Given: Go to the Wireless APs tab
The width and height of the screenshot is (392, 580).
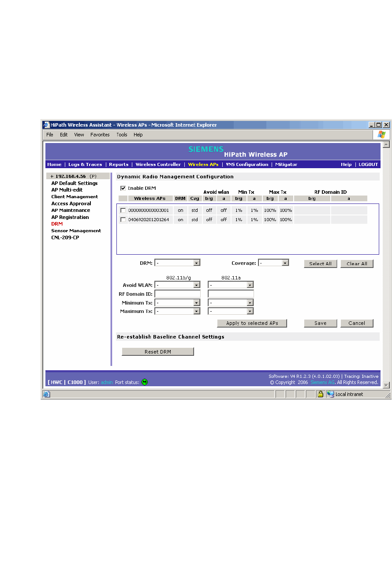Looking at the screenshot, I should click(x=203, y=164).
